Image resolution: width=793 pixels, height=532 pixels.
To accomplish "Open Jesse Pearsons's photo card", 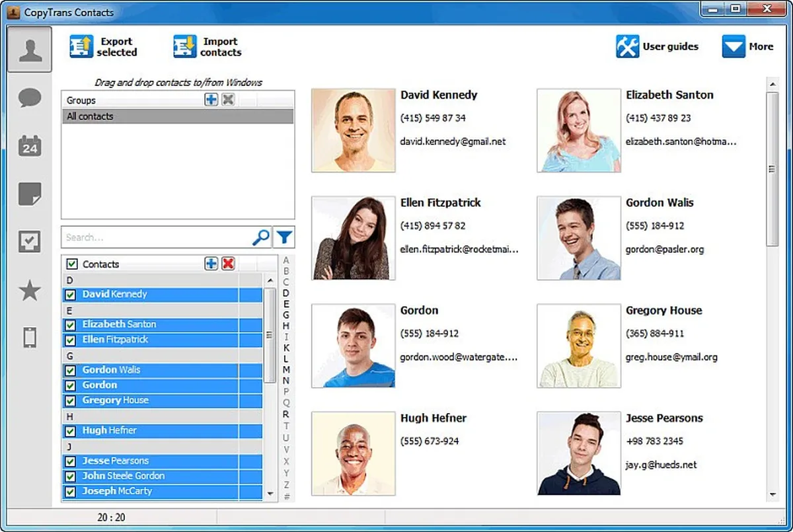I will coord(579,453).
